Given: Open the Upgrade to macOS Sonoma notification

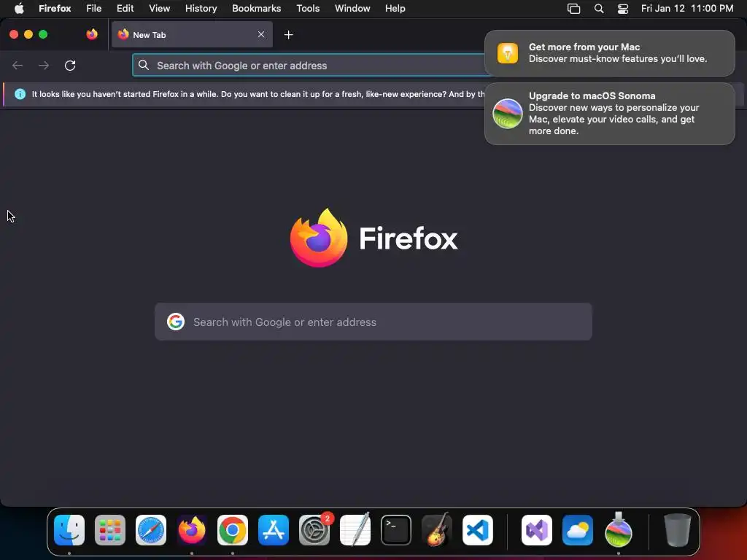Looking at the screenshot, I should pyautogui.click(x=610, y=114).
